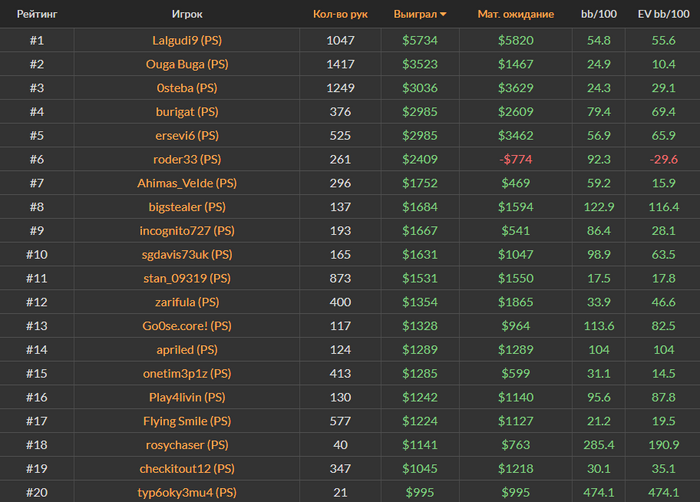Click the Игрок column header
Image resolution: width=700 pixels, height=502 pixels.
pyautogui.click(x=186, y=15)
